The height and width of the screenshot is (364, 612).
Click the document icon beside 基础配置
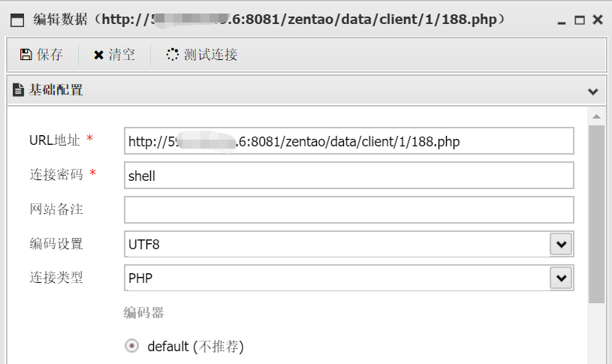(19, 91)
